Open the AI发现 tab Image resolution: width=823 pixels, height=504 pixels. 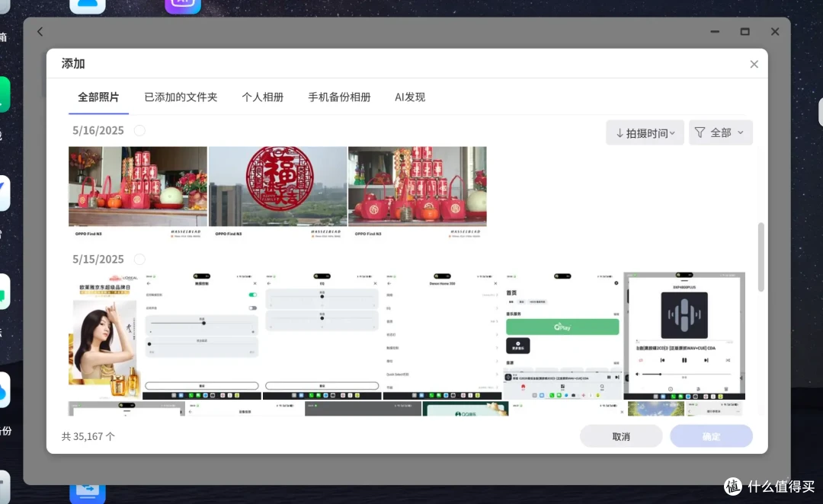(410, 97)
